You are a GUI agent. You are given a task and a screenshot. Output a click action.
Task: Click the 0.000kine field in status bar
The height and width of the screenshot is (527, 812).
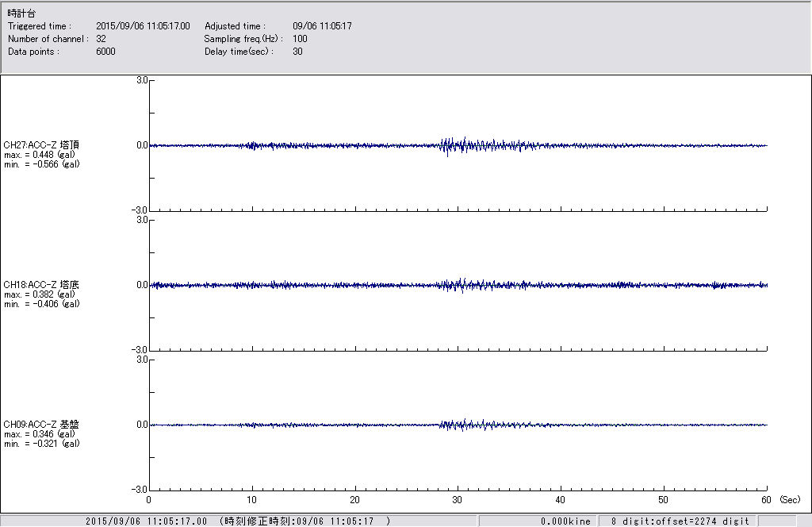[x=565, y=521]
